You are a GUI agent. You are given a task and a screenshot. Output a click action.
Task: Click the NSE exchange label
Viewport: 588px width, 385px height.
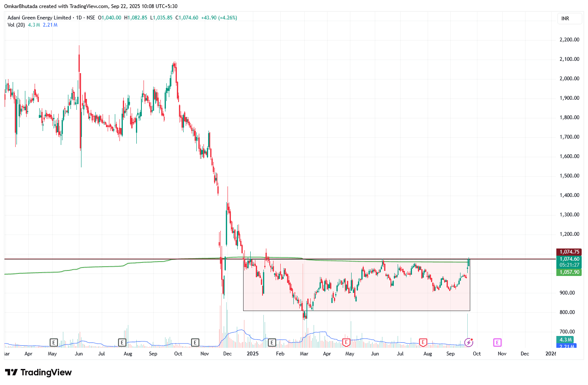91,18
